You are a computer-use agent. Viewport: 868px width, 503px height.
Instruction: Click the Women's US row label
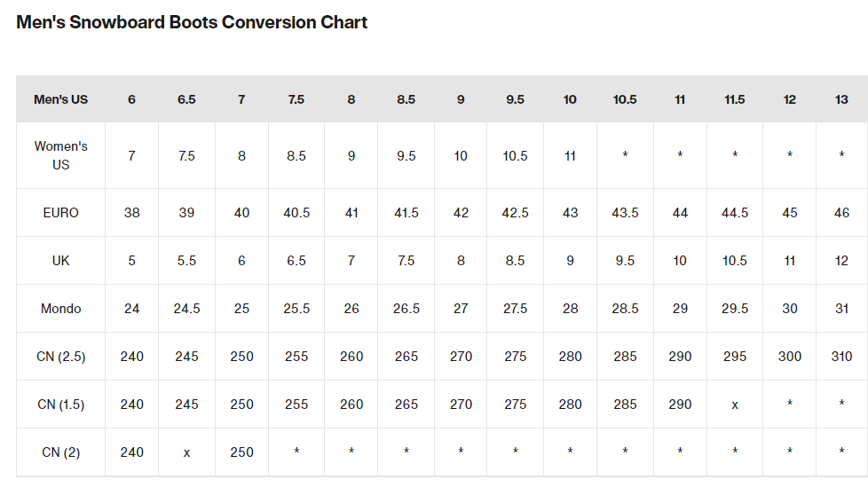(x=61, y=155)
